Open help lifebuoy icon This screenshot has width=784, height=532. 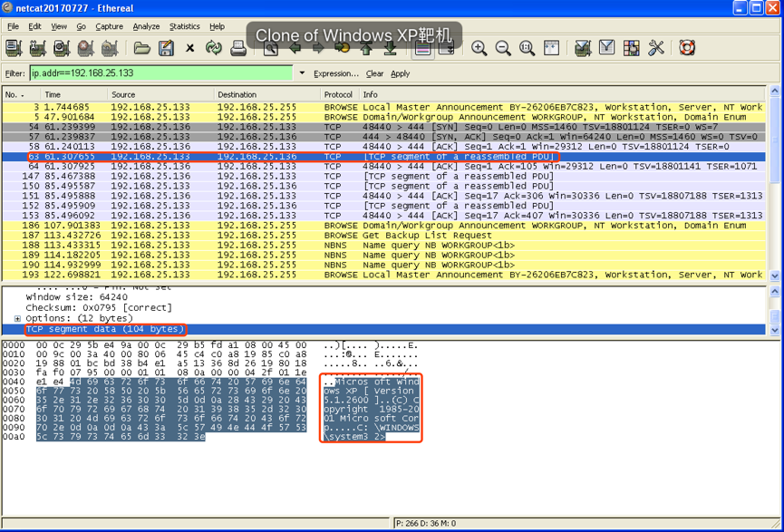point(688,48)
